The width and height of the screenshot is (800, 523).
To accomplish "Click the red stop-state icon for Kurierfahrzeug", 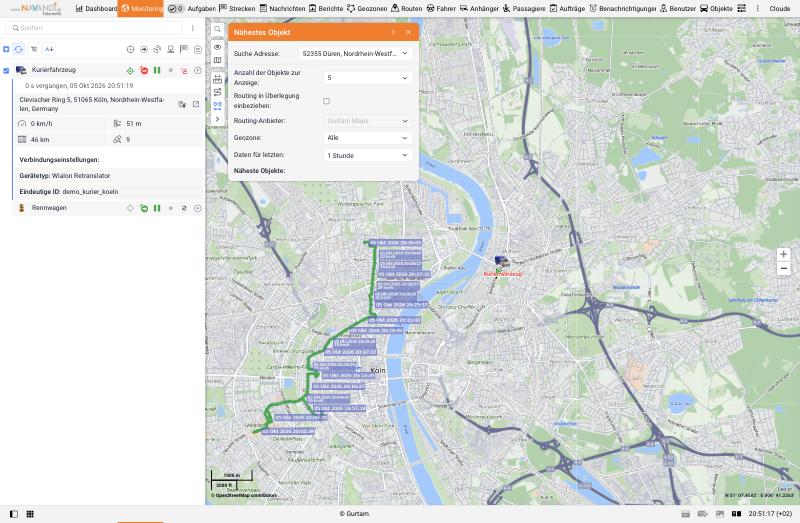I will pos(144,71).
